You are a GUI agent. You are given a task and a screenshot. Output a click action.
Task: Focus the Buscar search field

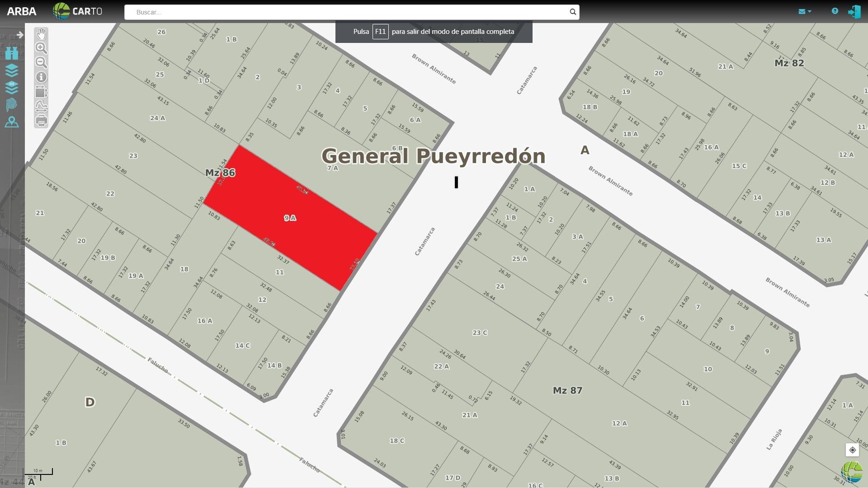coord(346,12)
